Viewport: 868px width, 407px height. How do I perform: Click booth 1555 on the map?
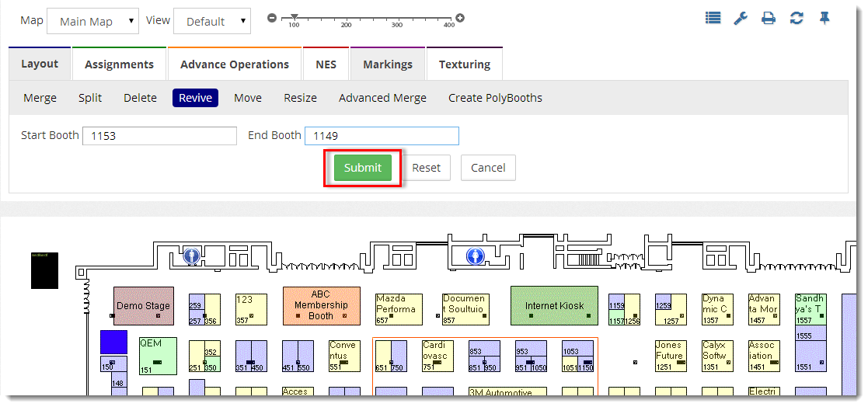point(810,332)
